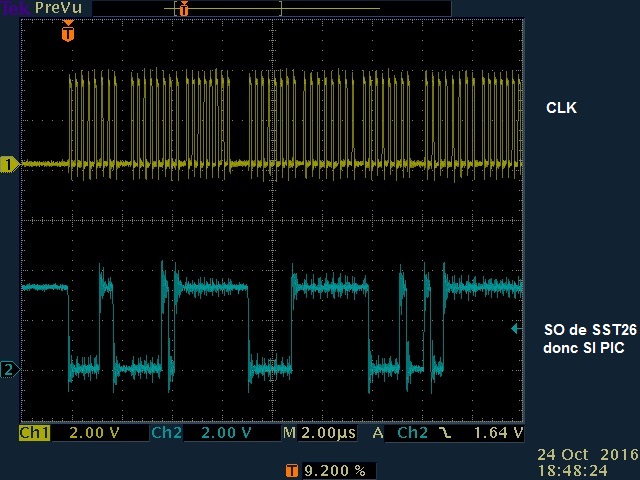Click the 24 Oct 2016 date

pyautogui.click(x=588, y=455)
